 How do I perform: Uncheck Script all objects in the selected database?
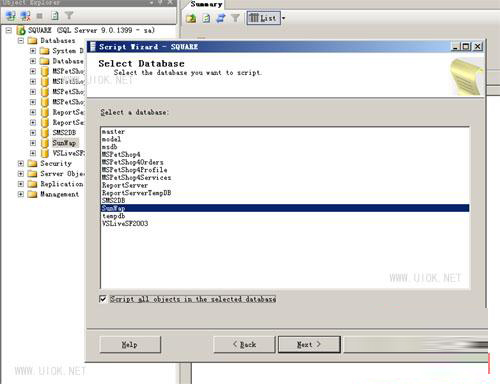point(103,299)
